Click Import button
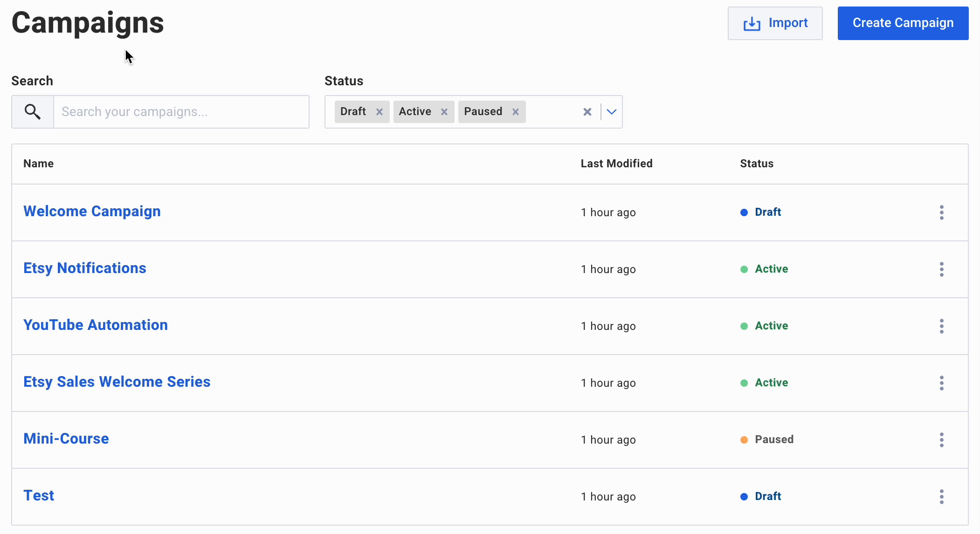The width and height of the screenshot is (980, 534). click(x=776, y=23)
